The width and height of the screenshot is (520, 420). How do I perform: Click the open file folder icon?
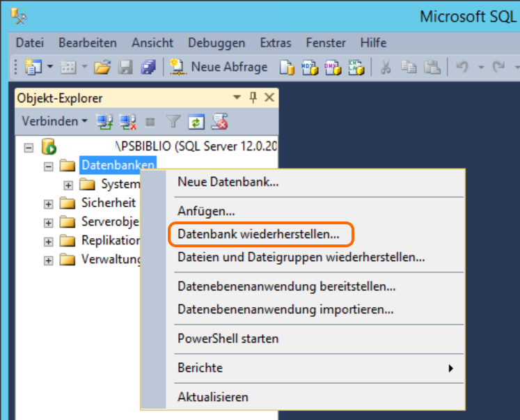pyautogui.click(x=102, y=67)
